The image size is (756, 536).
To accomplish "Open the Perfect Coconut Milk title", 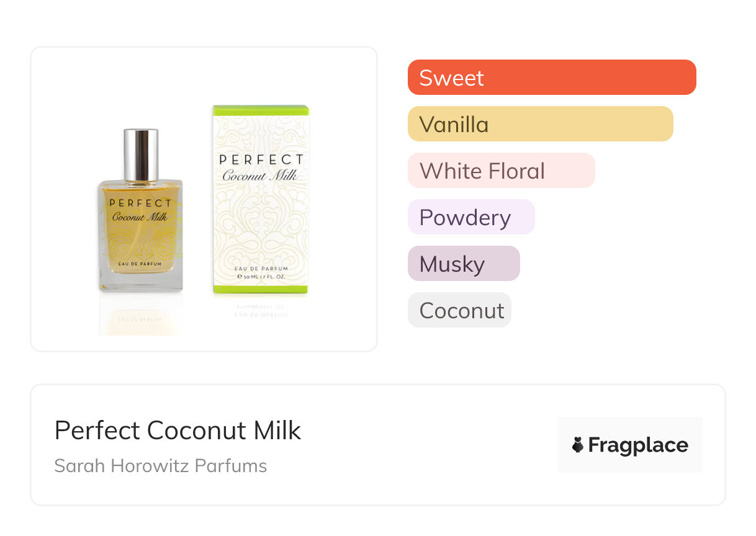I will 178,431.
